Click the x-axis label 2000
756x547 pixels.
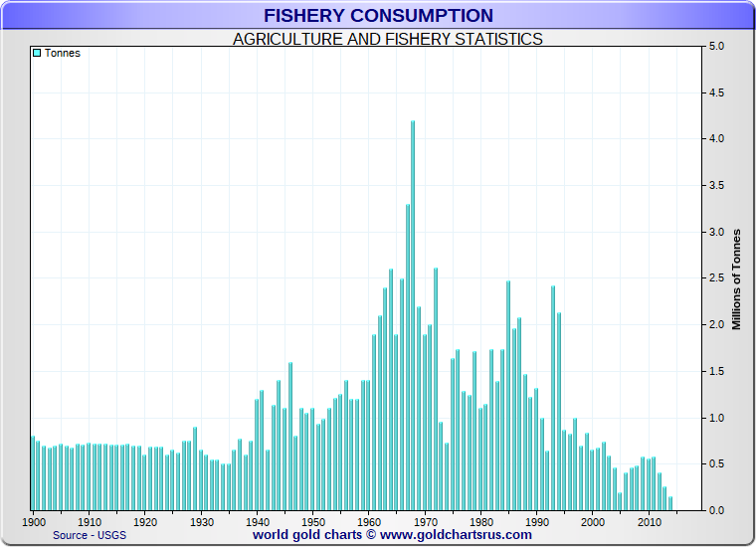pyautogui.click(x=593, y=522)
